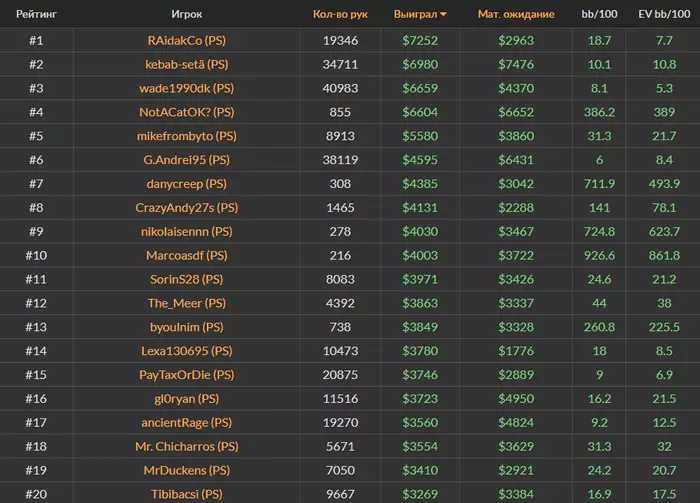This screenshot has width=700, height=503.
Task: Open mikefrombyto (PS) profile link
Action: click(186, 136)
